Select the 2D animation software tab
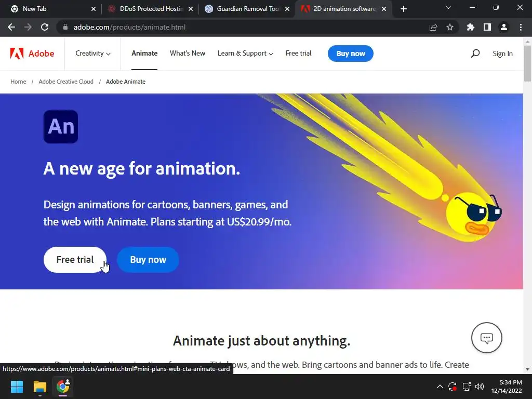 coord(343,9)
